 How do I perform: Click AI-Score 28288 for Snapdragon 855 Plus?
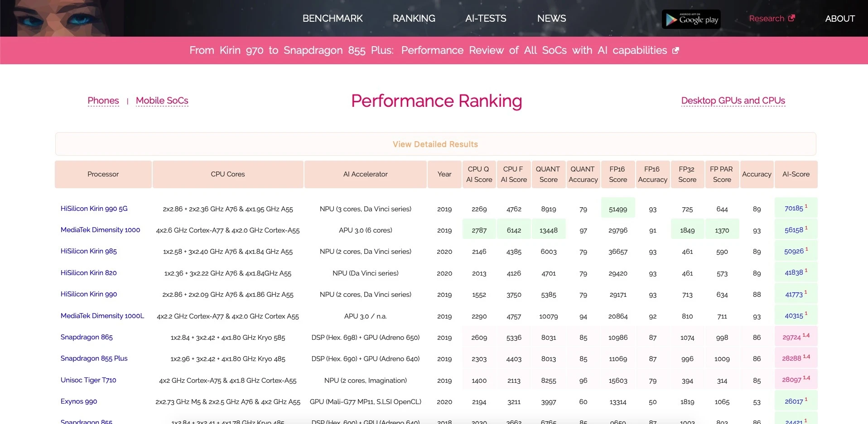tap(796, 358)
